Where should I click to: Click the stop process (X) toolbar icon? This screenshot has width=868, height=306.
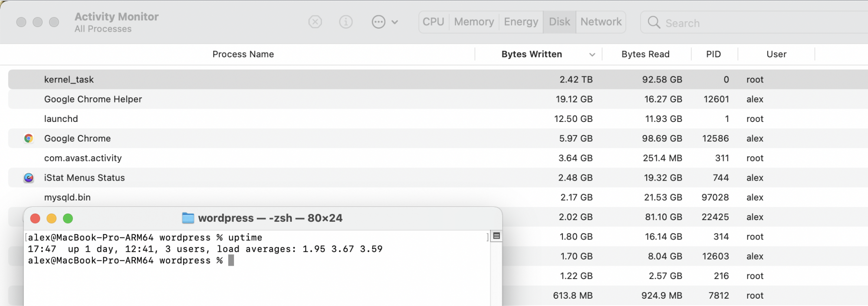pyautogui.click(x=315, y=22)
